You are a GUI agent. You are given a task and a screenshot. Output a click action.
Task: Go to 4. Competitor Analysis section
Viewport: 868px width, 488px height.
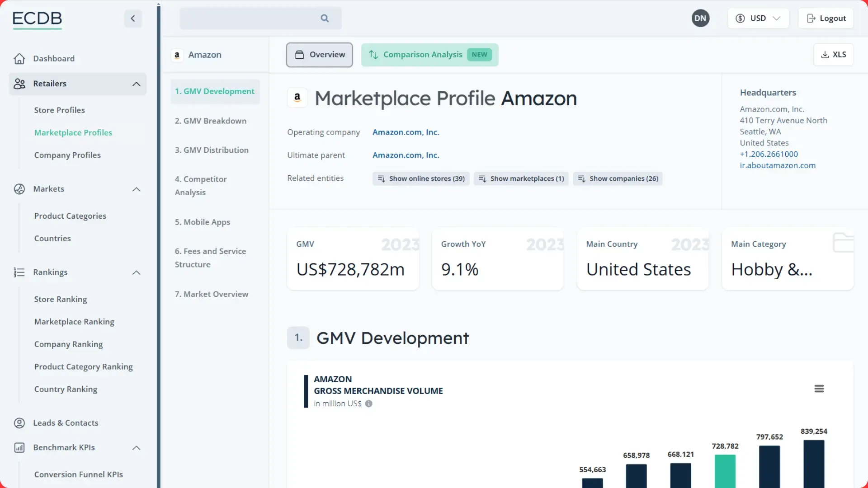click(201, 186)
